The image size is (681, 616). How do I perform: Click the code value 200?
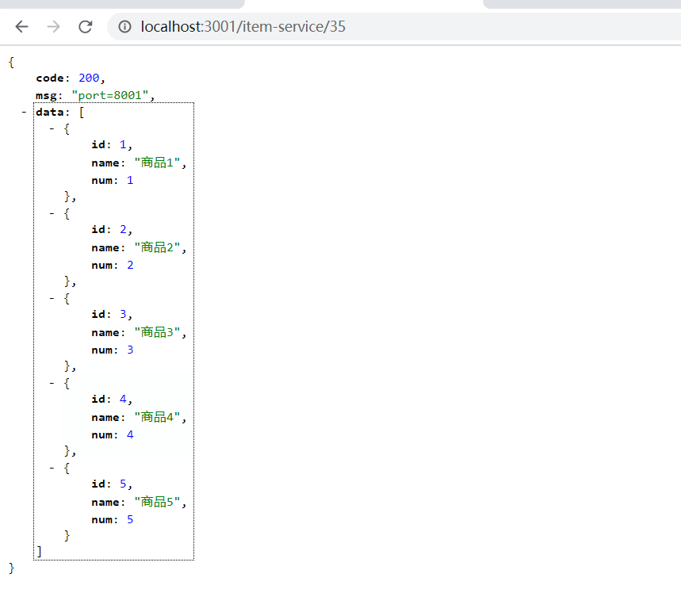pos(89,78)
